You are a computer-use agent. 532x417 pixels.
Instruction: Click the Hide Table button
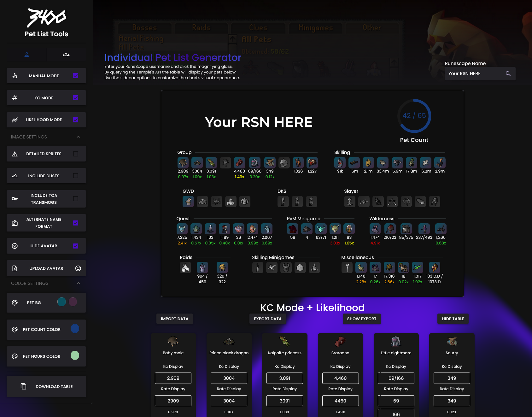pyautogui.click(x=453, y=319)
